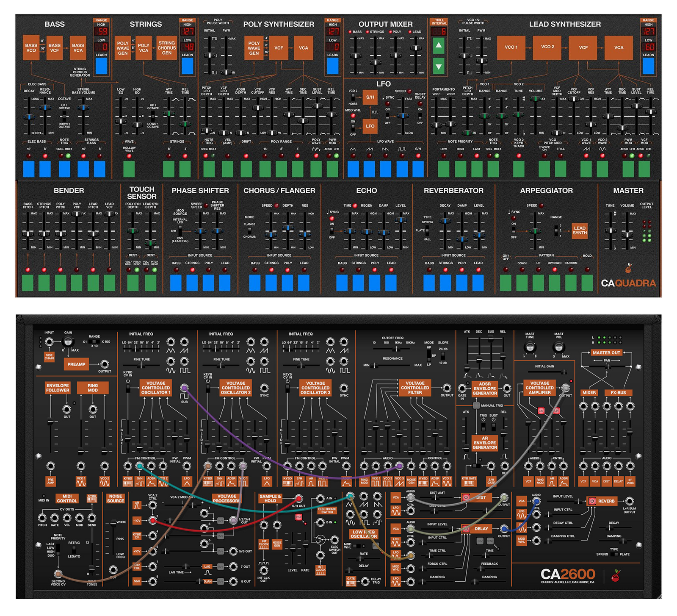This screenshot has height=616, width=677.
Task: Click the CA2600 preamp Gain knob
Action: tap(68, 341)
